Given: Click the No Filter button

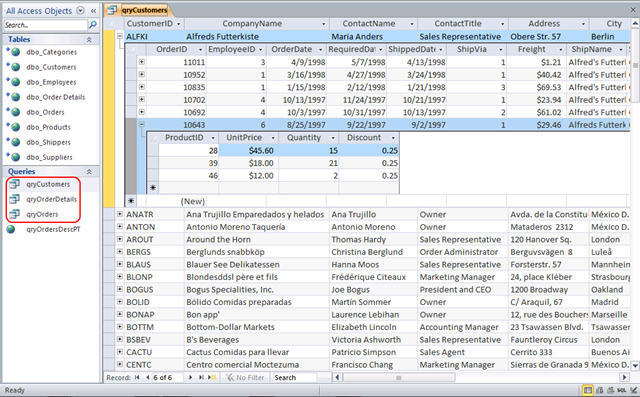Looking at the screenshot, I should coord(245,378).
